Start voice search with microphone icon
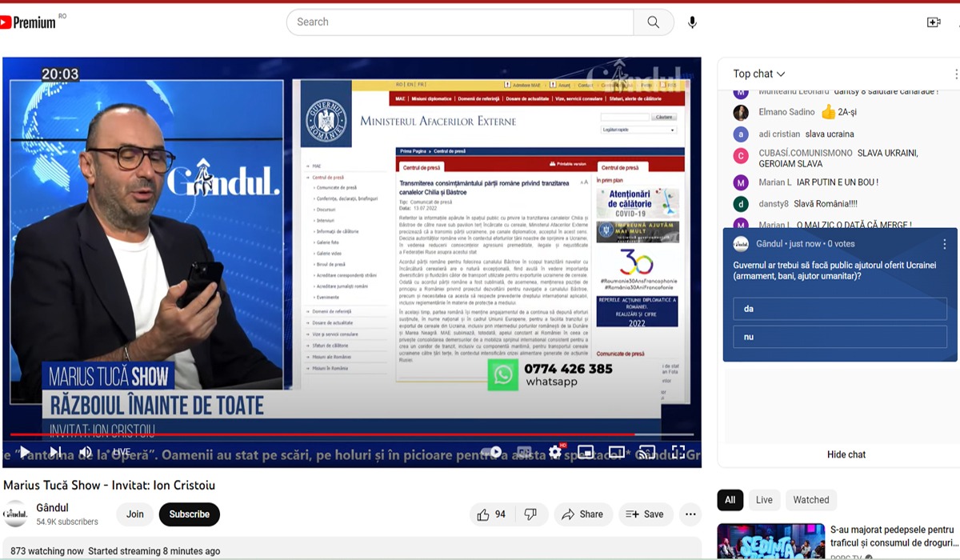Screen dimensions: 960x560 (692, 22)
